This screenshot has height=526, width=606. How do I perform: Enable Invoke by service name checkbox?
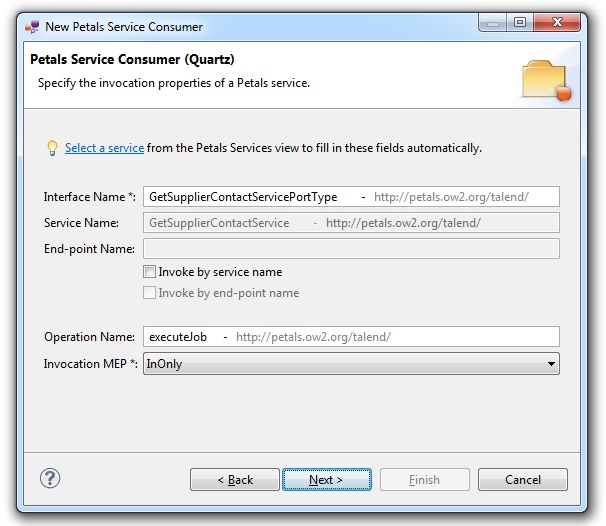[x=150, y=272]
